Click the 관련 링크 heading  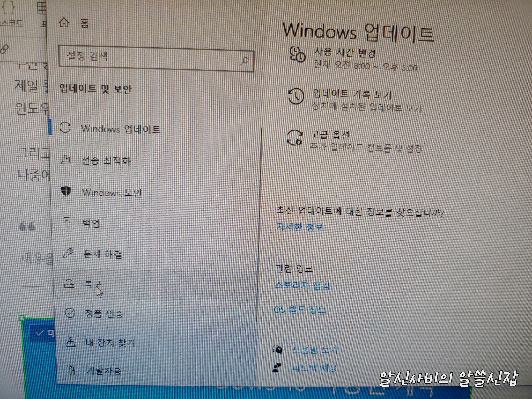pyautogui.click(x=294, y=268)
